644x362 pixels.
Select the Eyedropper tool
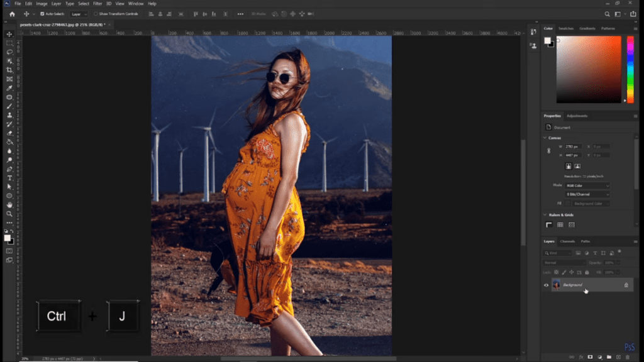point(8,87)
